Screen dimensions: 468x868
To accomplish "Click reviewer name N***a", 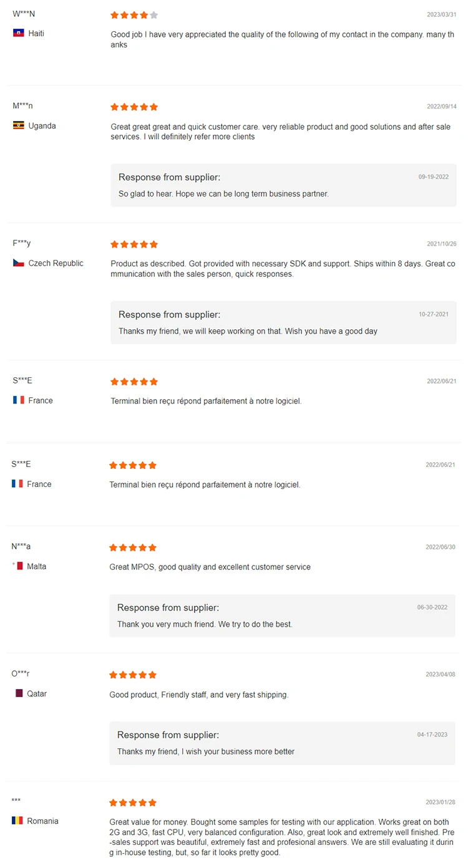I will point(21,546).
